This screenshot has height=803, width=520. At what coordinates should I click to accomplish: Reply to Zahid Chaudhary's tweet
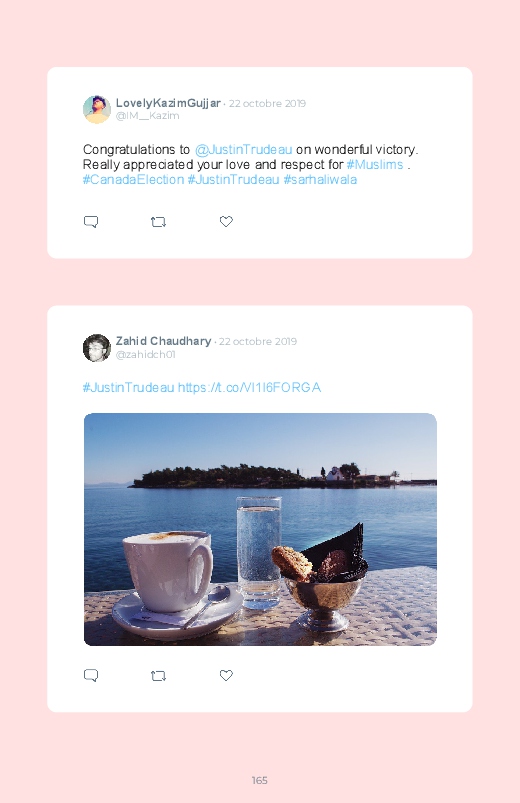[x=91, y=675]
